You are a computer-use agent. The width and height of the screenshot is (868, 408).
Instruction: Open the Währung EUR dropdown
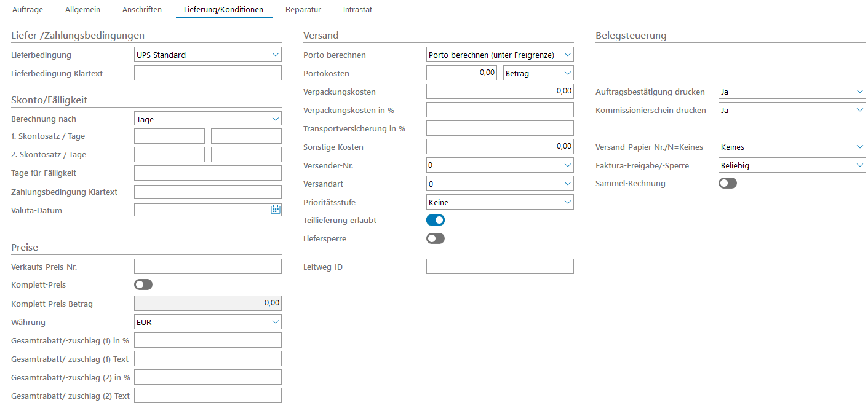[x=275, y=322]
